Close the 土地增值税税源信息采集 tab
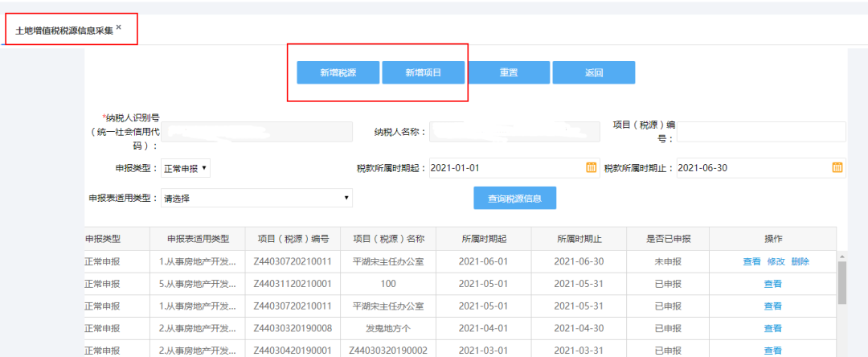Viewport: 868px width, 357px height. pos(118,27)
